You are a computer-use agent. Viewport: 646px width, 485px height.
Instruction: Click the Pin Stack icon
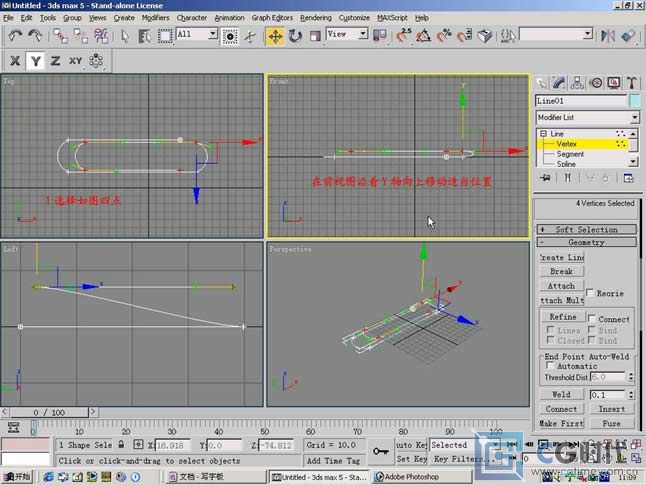coord(546,178)
